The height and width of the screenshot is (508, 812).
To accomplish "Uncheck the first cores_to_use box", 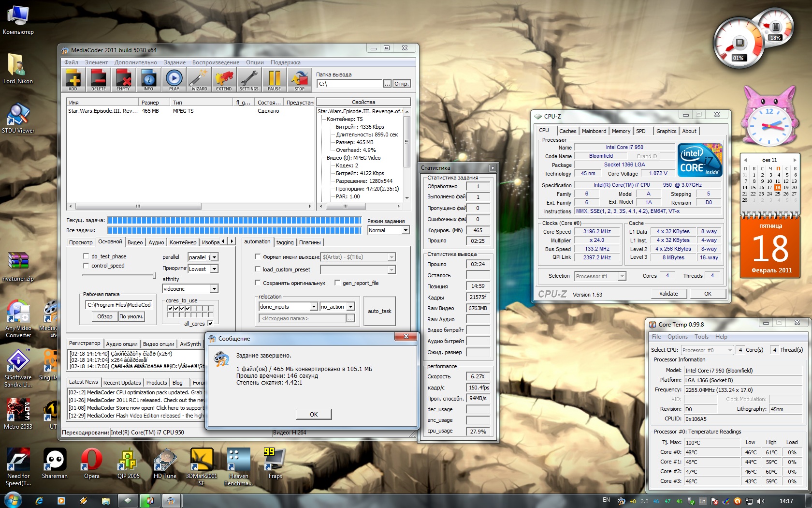I will [170, 308].
